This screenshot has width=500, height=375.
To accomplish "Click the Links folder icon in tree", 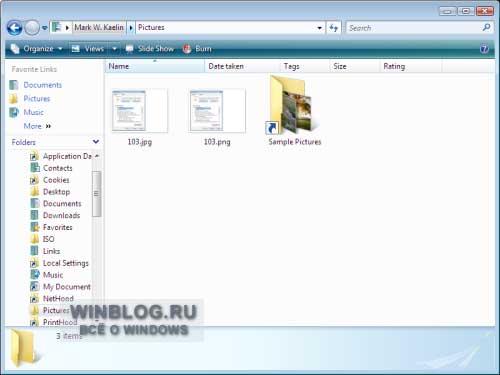I will click(35, 251).
